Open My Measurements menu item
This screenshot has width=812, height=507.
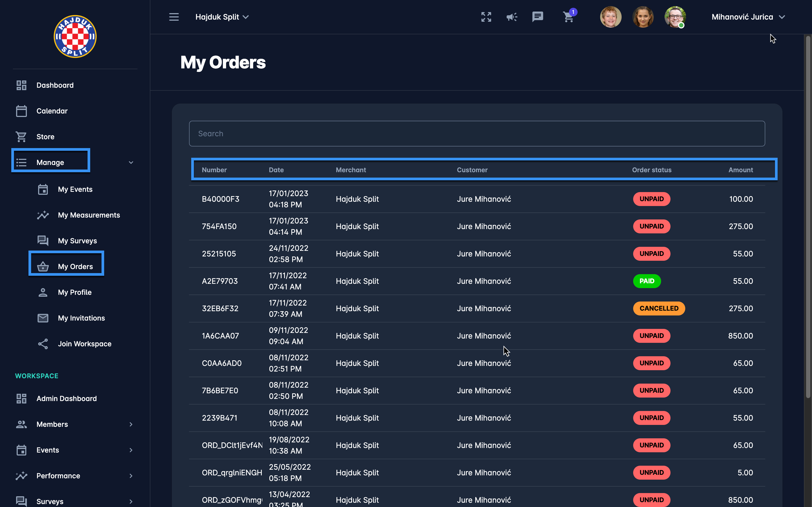pos(89,215)
